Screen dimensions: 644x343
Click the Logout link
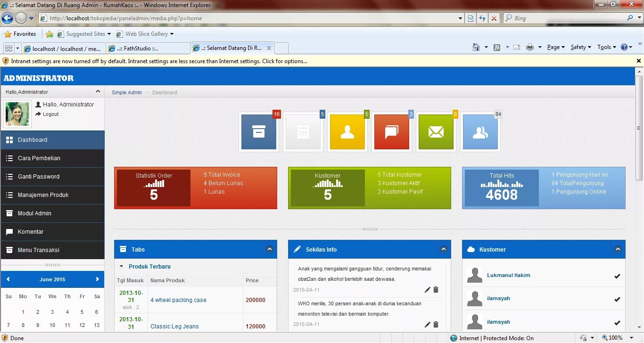50,114
